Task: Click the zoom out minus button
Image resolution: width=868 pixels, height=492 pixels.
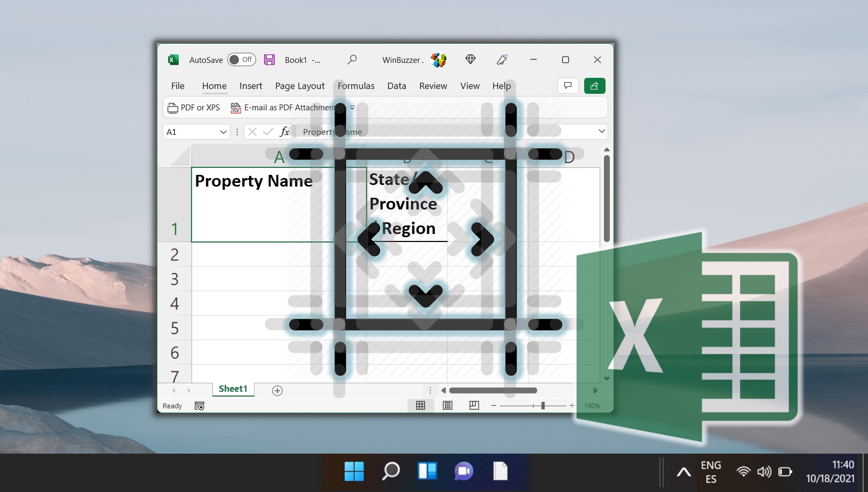Action: 494,406
